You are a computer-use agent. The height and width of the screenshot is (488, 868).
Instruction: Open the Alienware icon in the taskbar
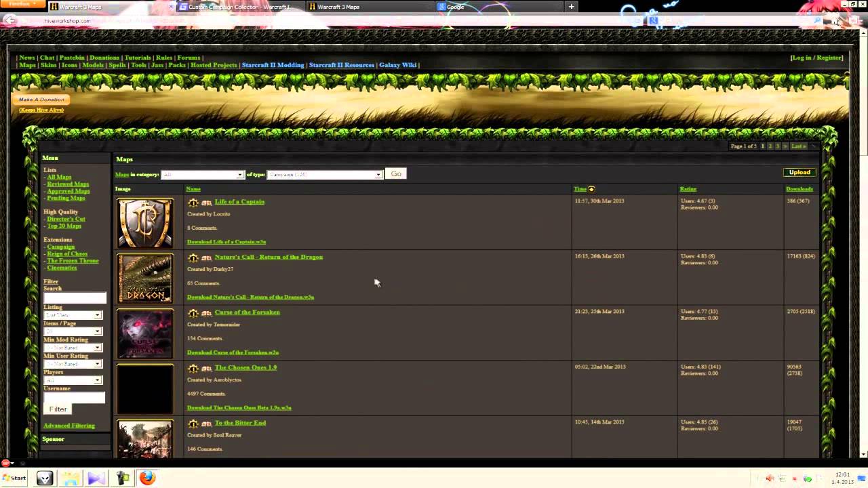44,478
